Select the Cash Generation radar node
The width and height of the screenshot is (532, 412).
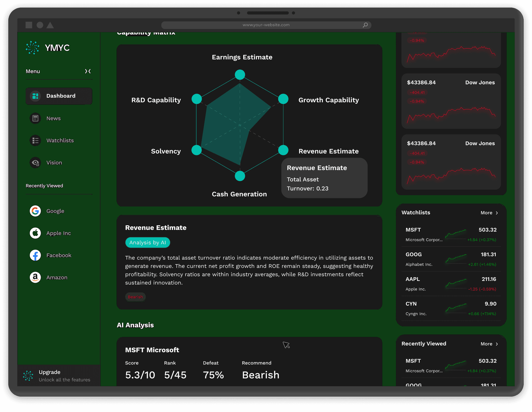point(240,176)
